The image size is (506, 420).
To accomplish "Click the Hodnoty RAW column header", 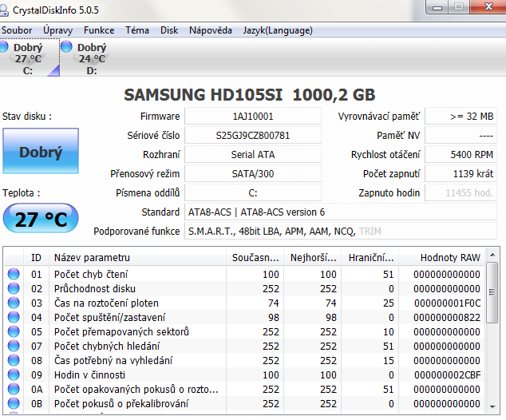I will point(442,258).
